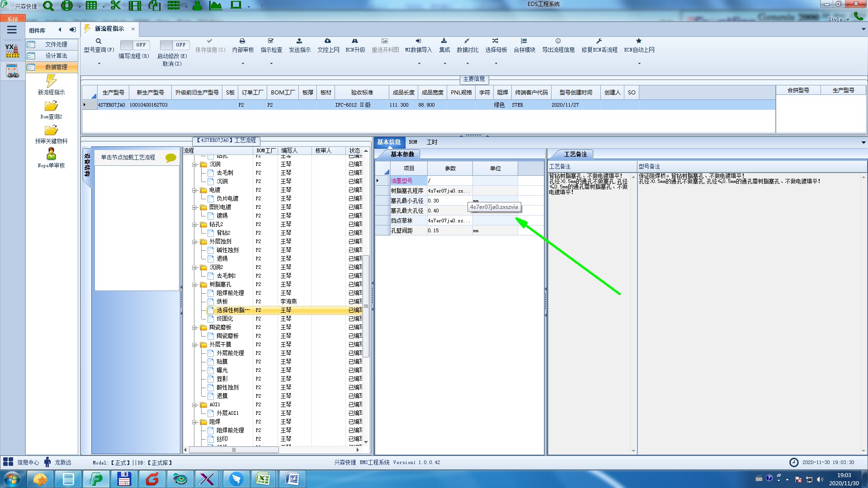Click the 修复ECN丢流程 toolbar button
This screenshot has width=868, height=488.
[599, 45]
